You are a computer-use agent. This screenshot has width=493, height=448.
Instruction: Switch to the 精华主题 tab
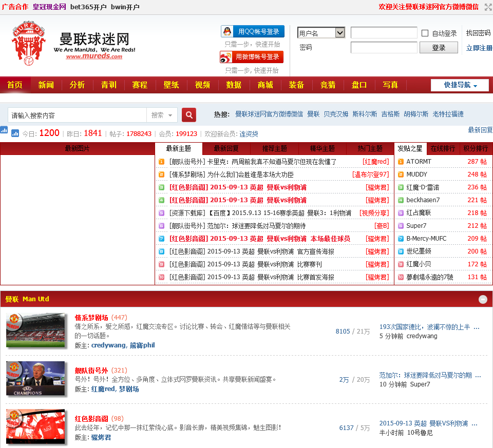tap(323, 149)
